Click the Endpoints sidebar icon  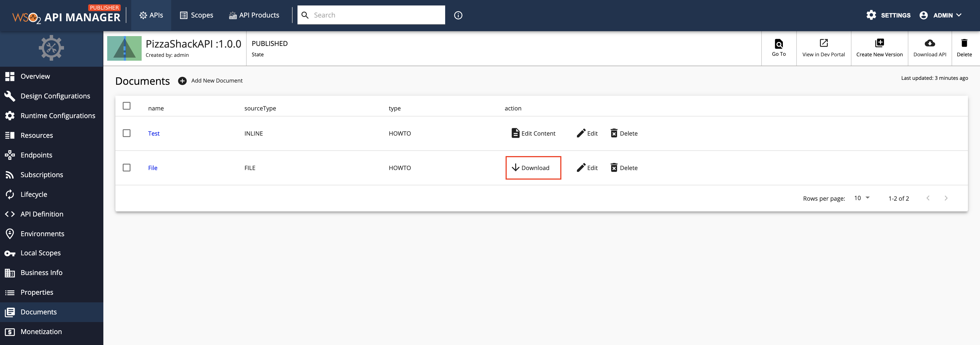[10, 155]
